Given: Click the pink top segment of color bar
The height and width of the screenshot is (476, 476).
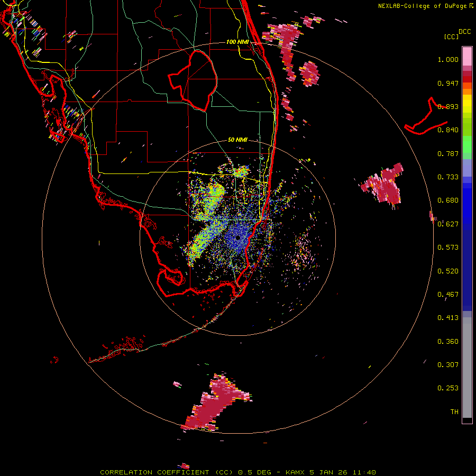Looking at the screenshot, I should tap(467, 56).
